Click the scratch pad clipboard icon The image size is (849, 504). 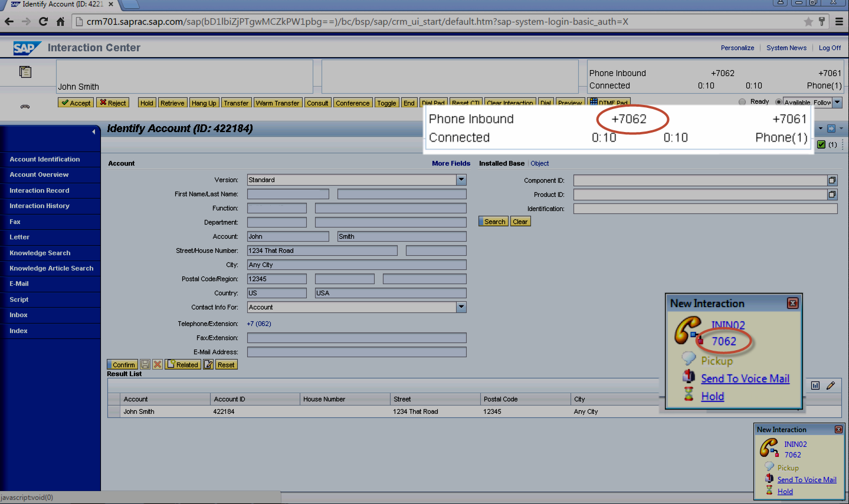25,72
